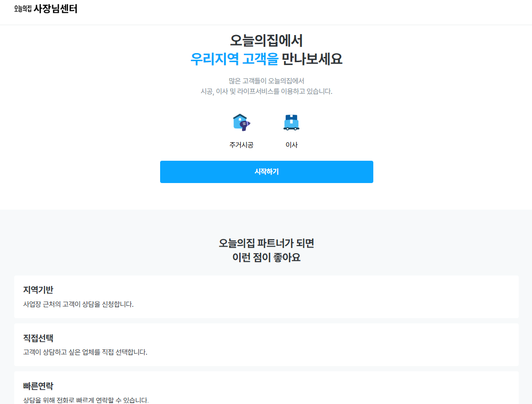Click the 고객이 상담하고 싶은 업체를 직접 선택합니다 text
This screenshot has height=404, width=532.
85,352
